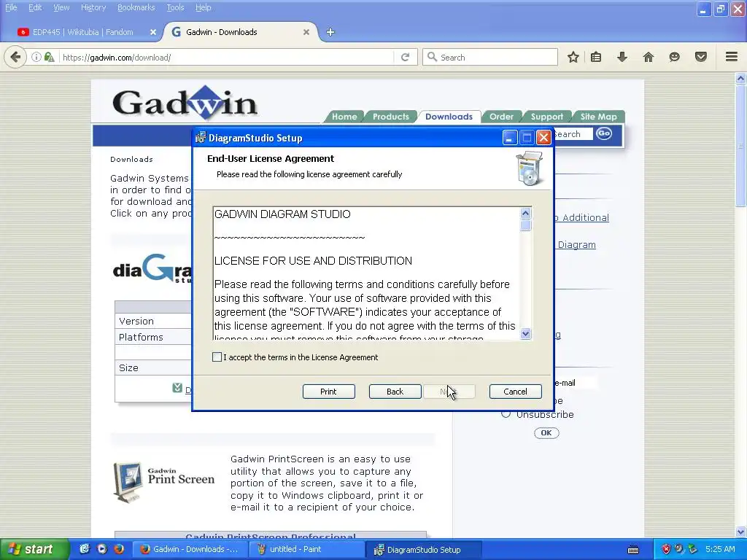Click the 5:25 AM system clock

pos(720,549)
